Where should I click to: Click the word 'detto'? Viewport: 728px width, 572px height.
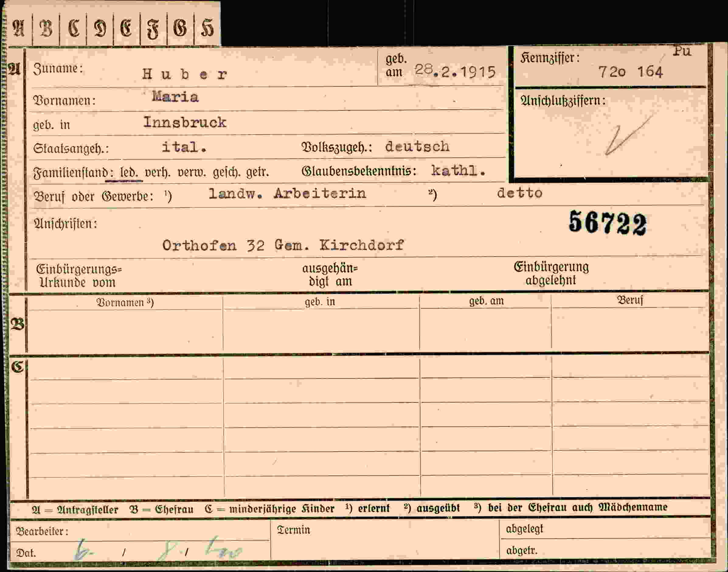pos(519,193)
